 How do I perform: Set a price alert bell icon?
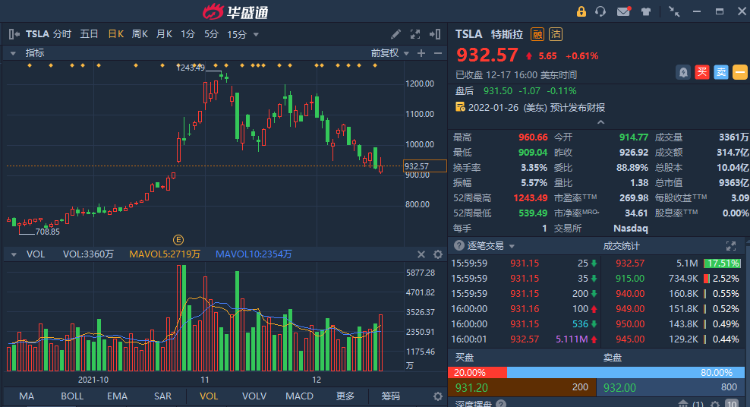(x=683, y=72)
